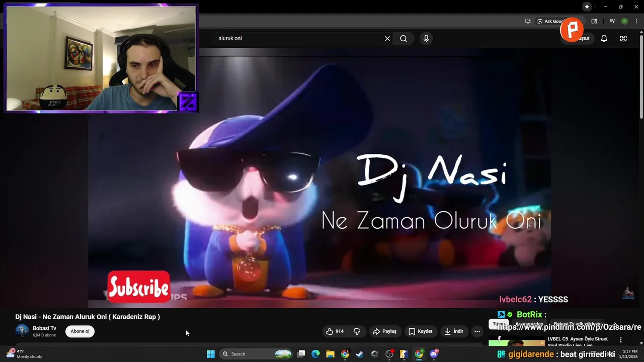Screen dimensions: 644x362
Task: Open Gemini sparkle button in Chrome title bar
Action: click(x=587, y=7)
